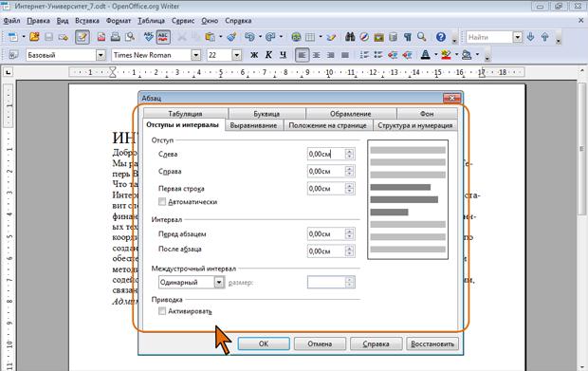Screen dimensions: 588x371
Task: Set Justified alignment
Action: click(345, 55)
